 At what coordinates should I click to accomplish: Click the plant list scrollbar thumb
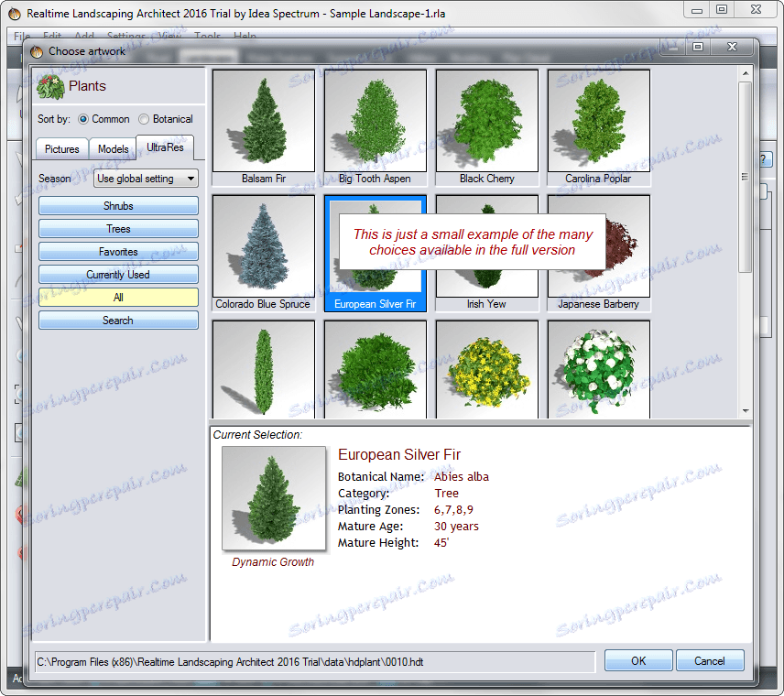pyautogui.click(x=746, y=177)
